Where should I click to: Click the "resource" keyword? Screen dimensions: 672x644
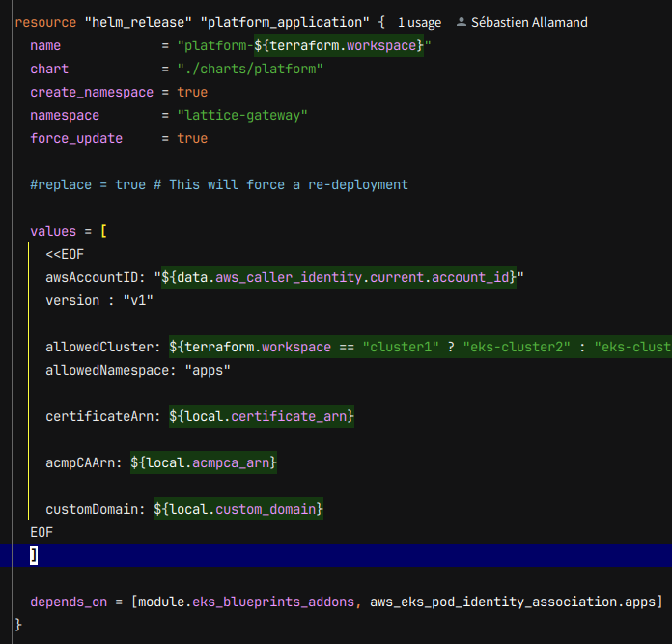pyautogui.click(x=45, y=23)
